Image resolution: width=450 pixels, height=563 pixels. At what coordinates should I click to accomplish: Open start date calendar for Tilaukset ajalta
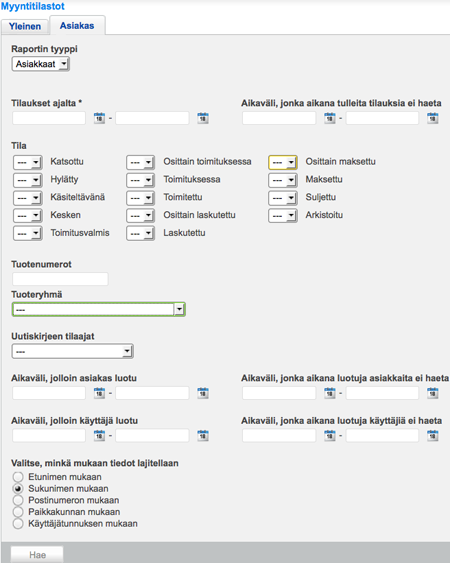pyautogui.click(x=99, y=118)
